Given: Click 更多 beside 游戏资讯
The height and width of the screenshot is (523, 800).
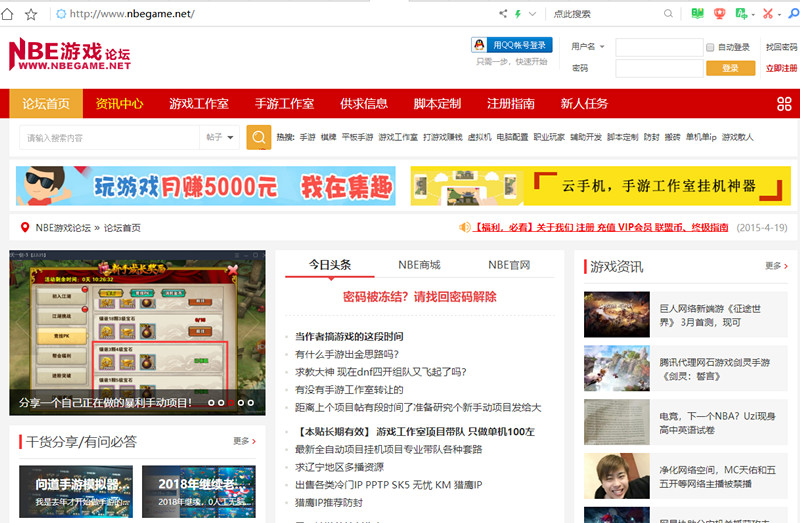Looking at the screenshot, I should (776, 266).
